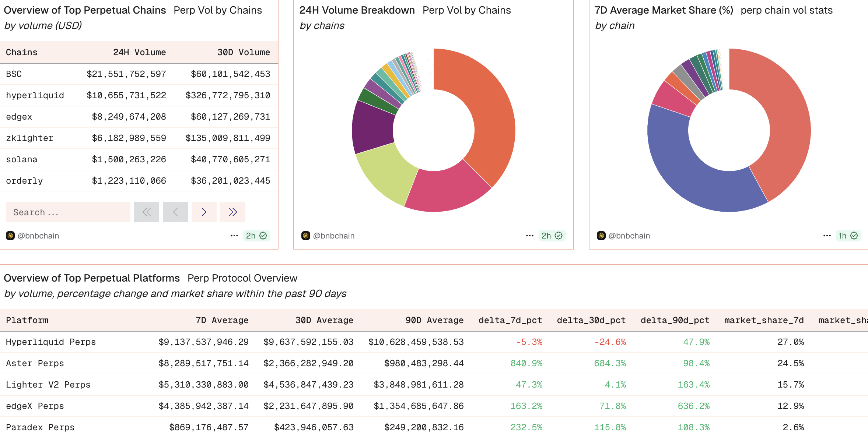Sort chains by 30D Volume column header
Image resolution: width=868 pixels, height=438 pixels.
pos(244,52)
